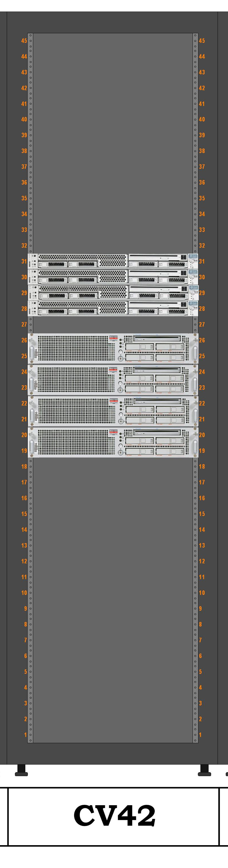Select the 2U server spanning units 21-22
Screen dimensions: 228x868
click(113, 411)
